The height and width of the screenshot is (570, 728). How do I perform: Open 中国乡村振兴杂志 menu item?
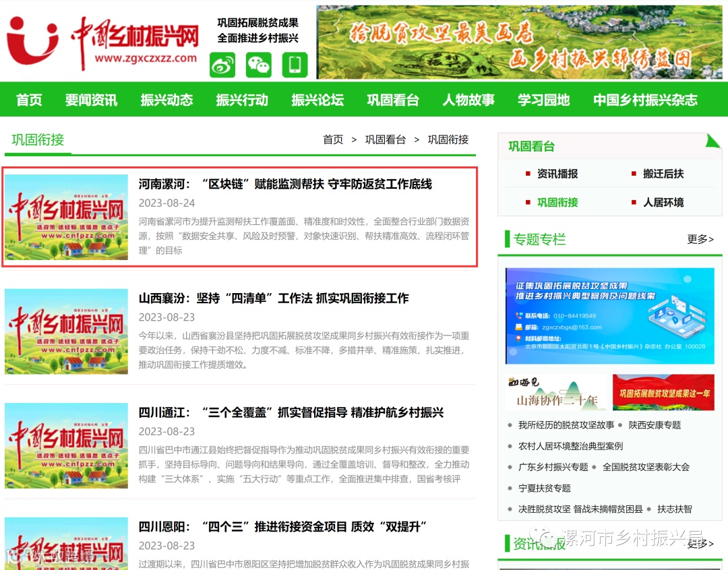(645, 100)
